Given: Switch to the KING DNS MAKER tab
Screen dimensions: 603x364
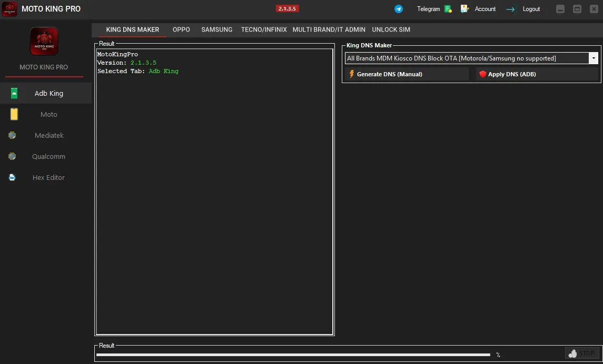Looking at the screenshot, I should coord(132,29).
